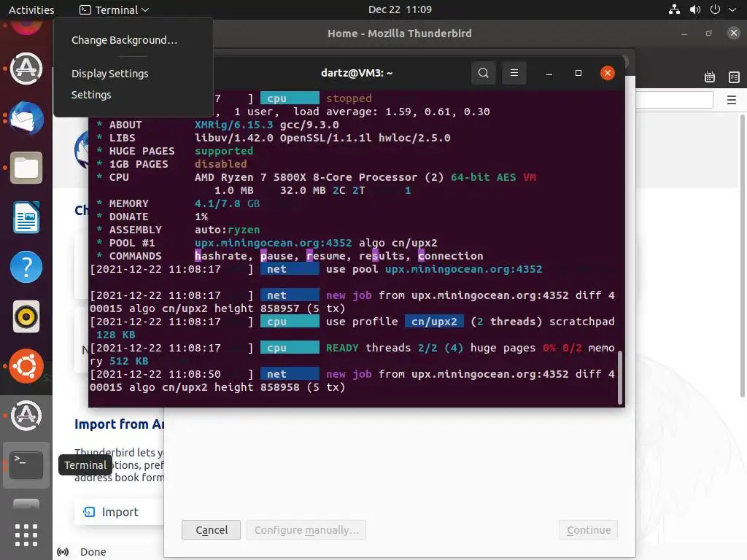Show Applications grid in dock
This screenshot has width=747, height=560.
click(x=26, y=535)
